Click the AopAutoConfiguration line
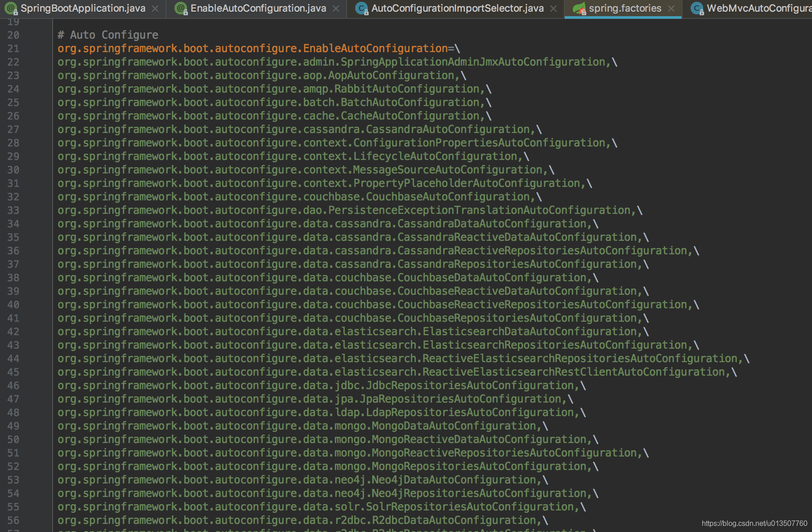This screenshot has width=812, height=532. click(262, 75)
